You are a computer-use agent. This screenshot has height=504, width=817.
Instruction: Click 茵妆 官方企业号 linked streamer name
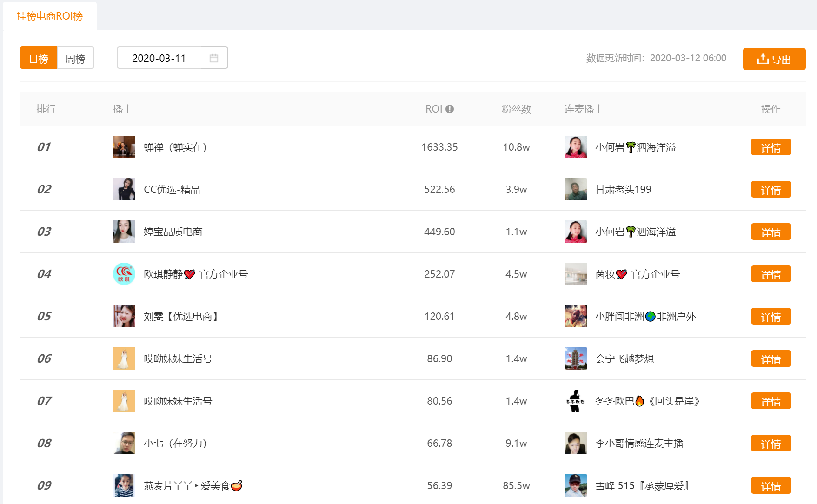(638, 274)
